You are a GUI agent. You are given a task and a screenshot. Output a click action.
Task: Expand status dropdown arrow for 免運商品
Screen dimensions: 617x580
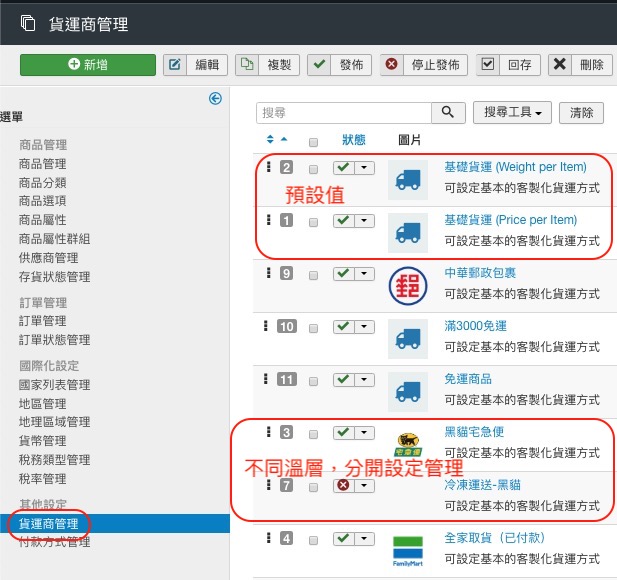pyautogui.click(x=364, y=380)
